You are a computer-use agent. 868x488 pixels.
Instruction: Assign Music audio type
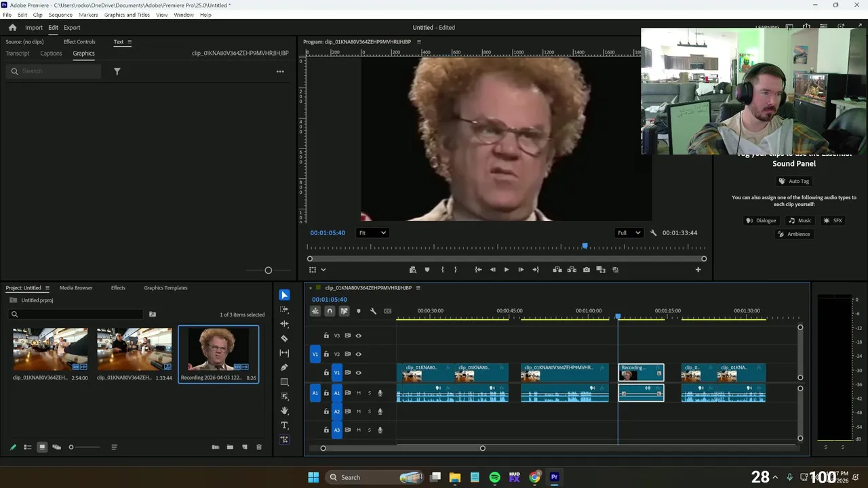[x=800, y=220]
